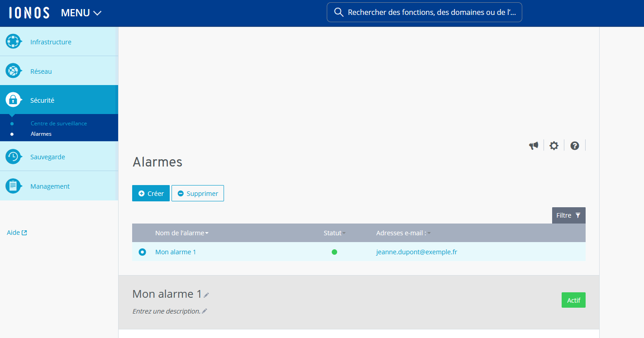Click the Réseau globe icon

[13, 71]
